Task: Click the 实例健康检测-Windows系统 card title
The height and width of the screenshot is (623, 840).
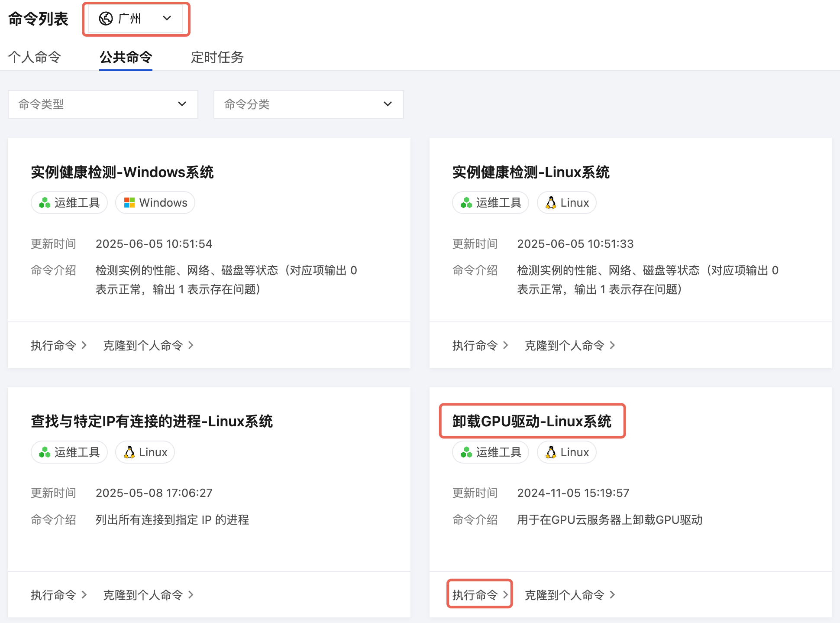Action: [x=122, y=172]
